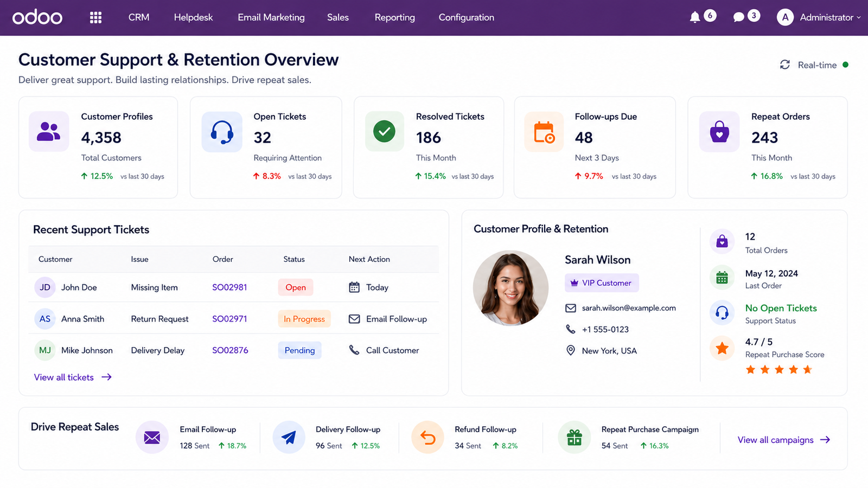868x488 pixels.
Task: Click the Administrator avatar circle
Action: (x=785, y=17)
